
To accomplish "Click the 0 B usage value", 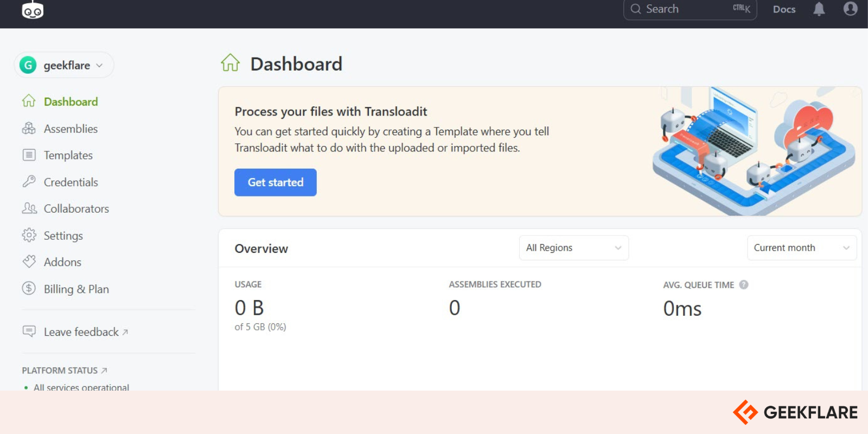I will coord(249,308).
